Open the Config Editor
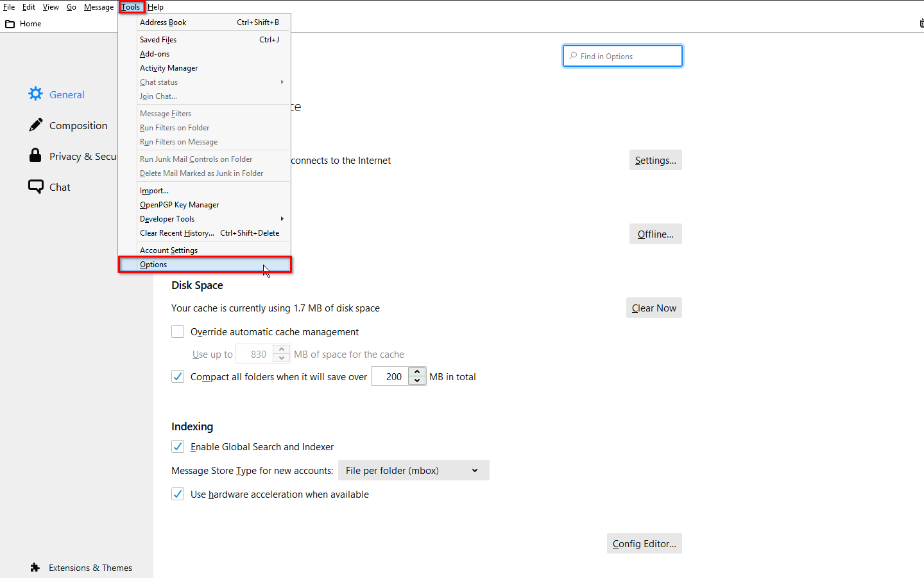 click(644, 543)
